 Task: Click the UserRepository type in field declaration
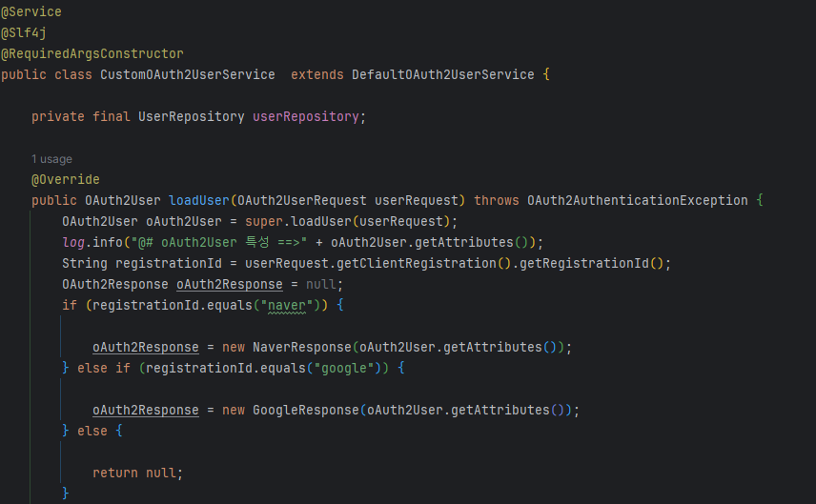[x=191, y=116]
